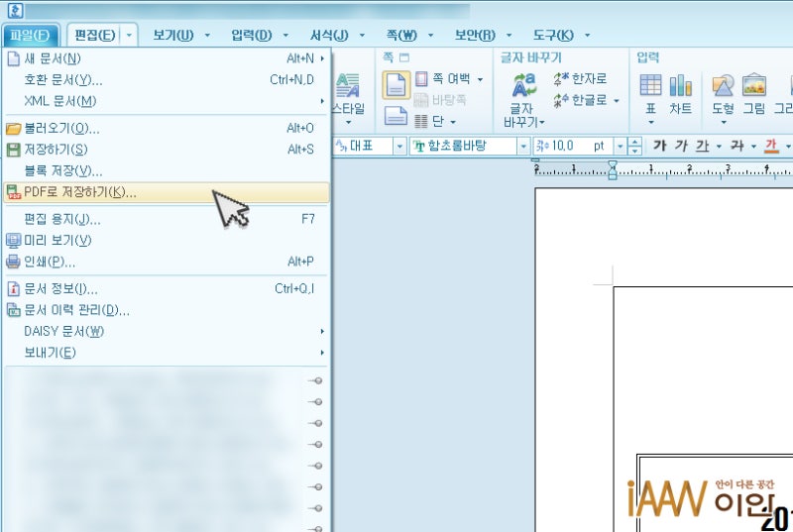This screenshot has width=793, height=532.
Task: Toggle italic 가 formatting
Action: [x=681, y=146]
